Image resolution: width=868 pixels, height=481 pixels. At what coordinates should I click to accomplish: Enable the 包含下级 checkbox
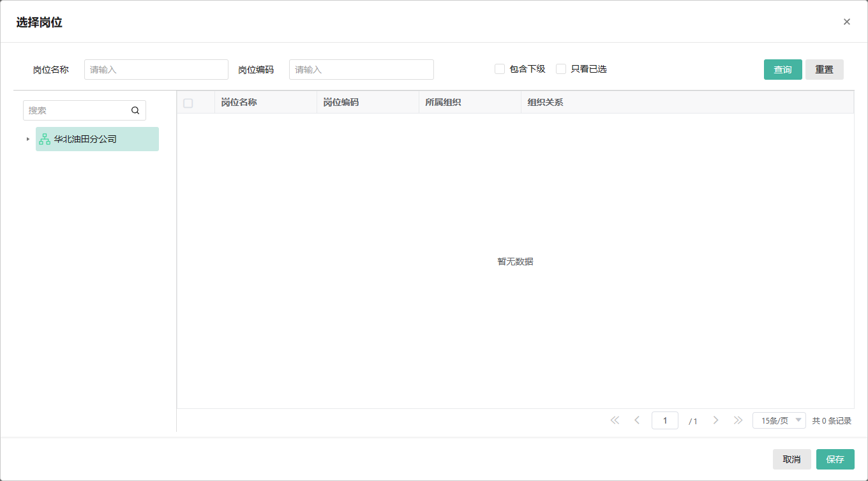[500, 69]
